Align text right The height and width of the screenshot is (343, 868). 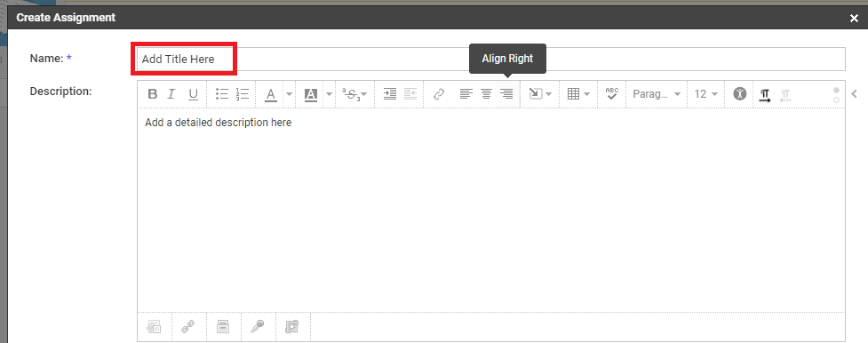pos(506,94)
